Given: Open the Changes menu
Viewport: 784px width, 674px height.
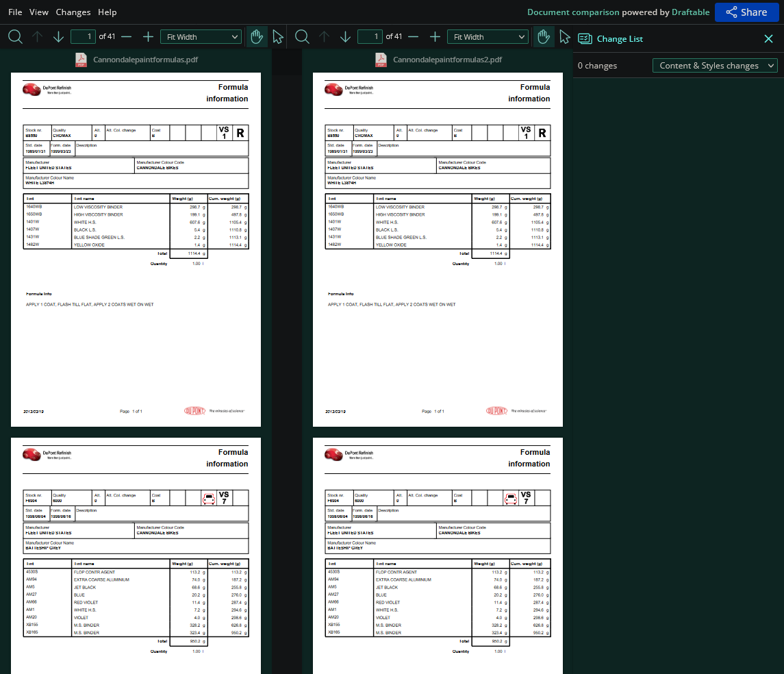Looking at the screenshot, I should [x=73, y=12].
